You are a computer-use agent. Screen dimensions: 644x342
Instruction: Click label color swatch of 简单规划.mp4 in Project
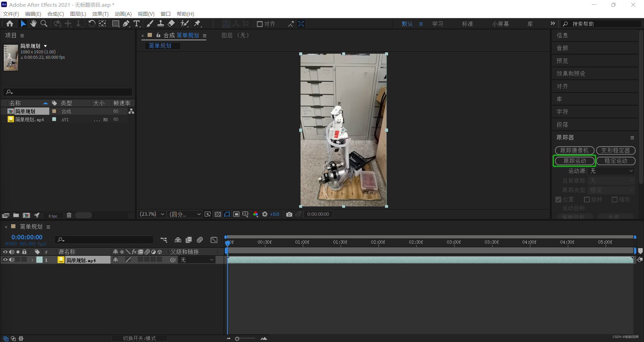click(54, 119)
